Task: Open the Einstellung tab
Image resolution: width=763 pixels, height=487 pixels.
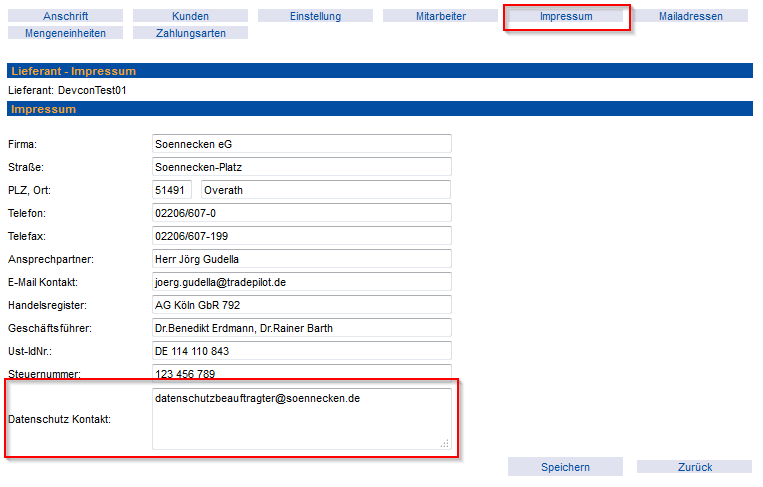Action: pos(315,16)
